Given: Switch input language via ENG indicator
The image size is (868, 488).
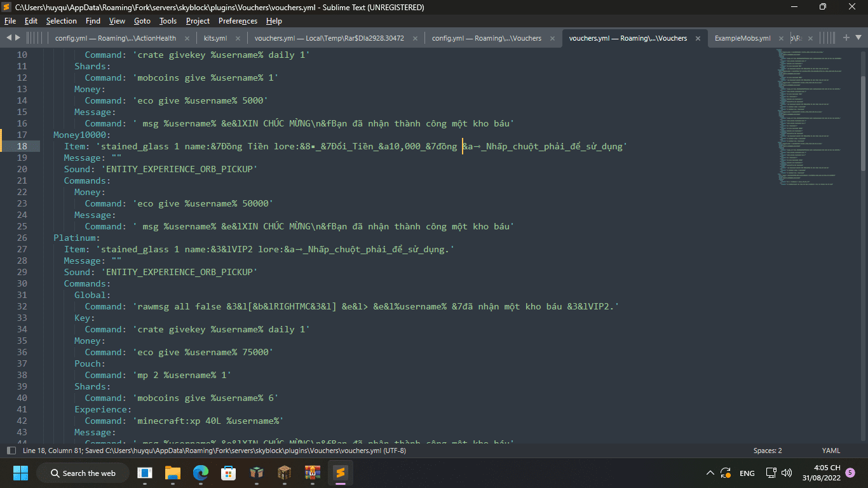Looking at the screenshot, I should tap(747, 473).
